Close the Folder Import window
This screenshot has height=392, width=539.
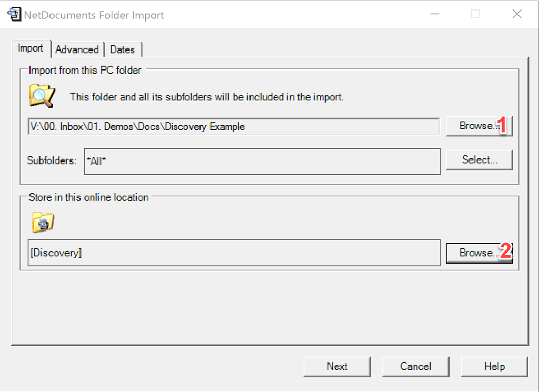[517, 14]
